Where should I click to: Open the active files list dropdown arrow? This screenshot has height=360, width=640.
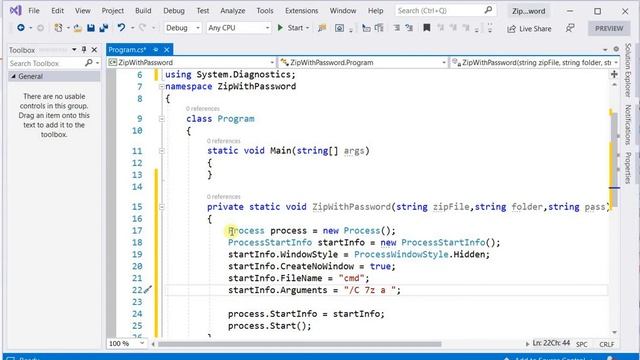(605, 49)
